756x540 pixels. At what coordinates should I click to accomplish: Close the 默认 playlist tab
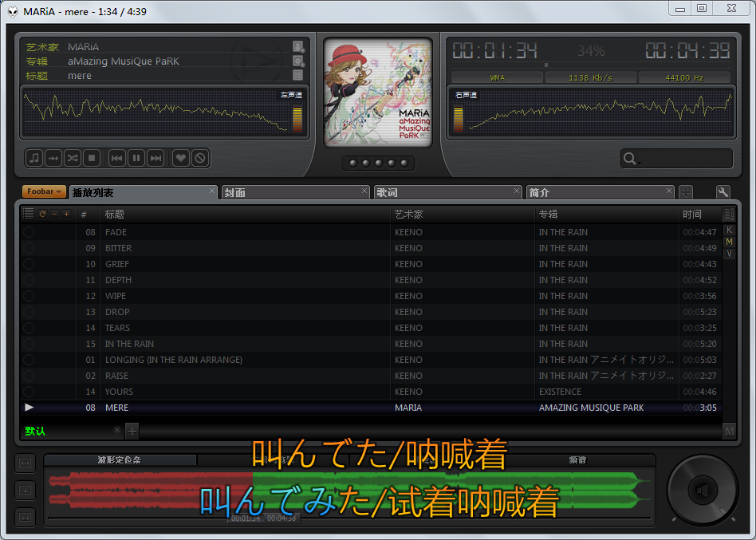point(116,430)
